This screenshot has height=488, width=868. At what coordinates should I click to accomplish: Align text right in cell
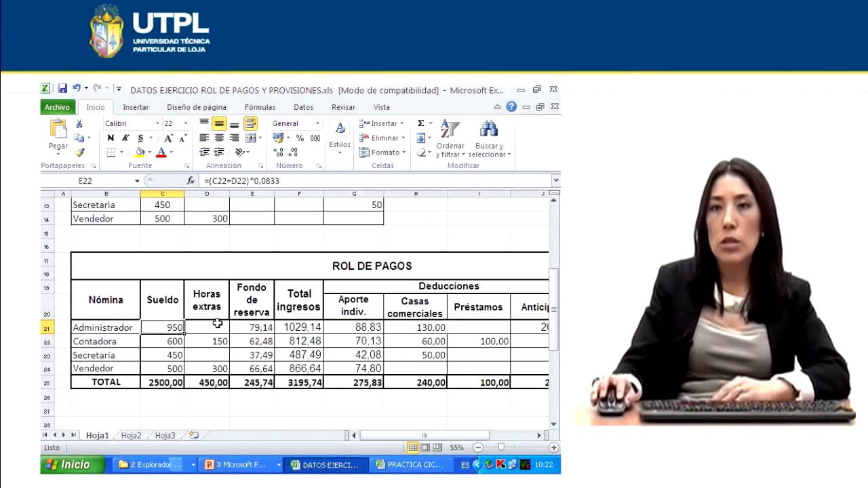click(x=234, y=138)
